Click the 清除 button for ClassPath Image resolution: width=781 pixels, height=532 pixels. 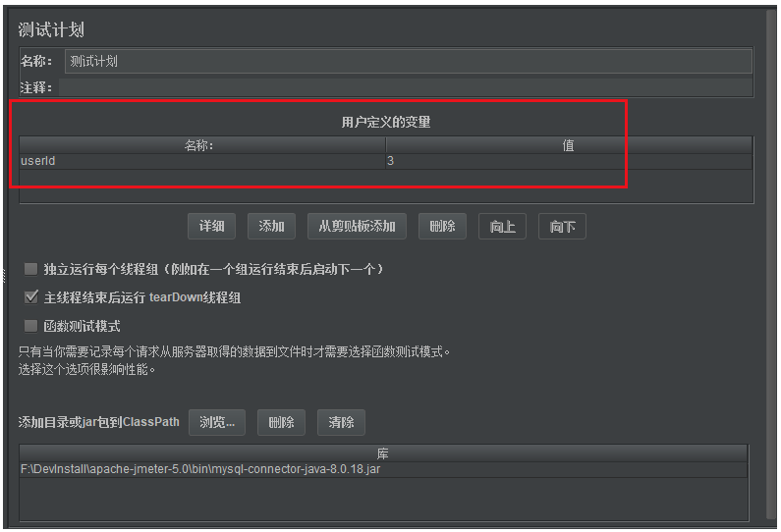tap(341, 422)
